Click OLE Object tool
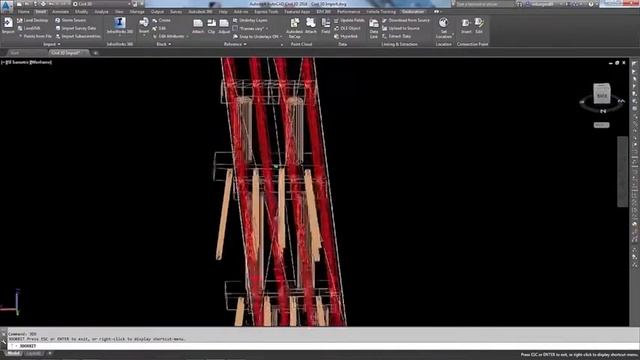The width and height of the screenshot is (640, 360). 347,28
